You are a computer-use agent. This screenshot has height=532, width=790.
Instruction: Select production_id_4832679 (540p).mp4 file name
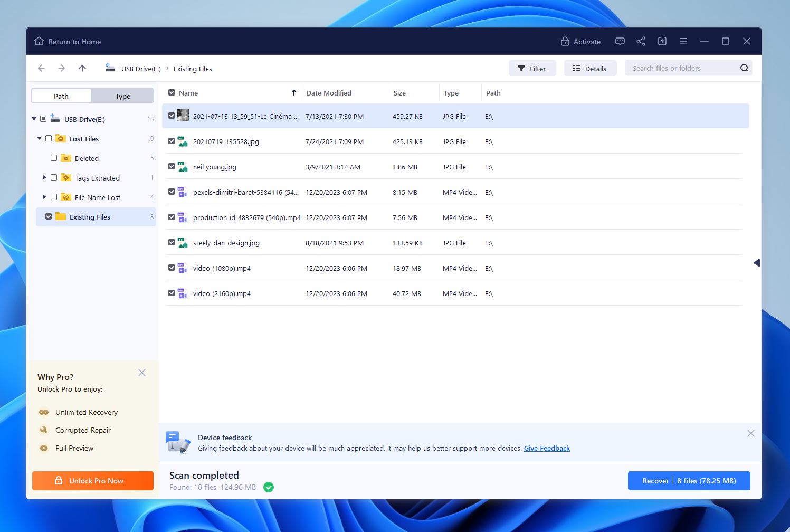[x=247, y=217]
